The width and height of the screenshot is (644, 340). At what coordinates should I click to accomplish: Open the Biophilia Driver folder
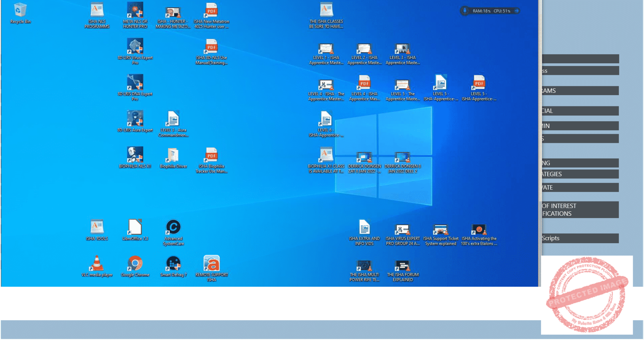(x=173, y=155)
